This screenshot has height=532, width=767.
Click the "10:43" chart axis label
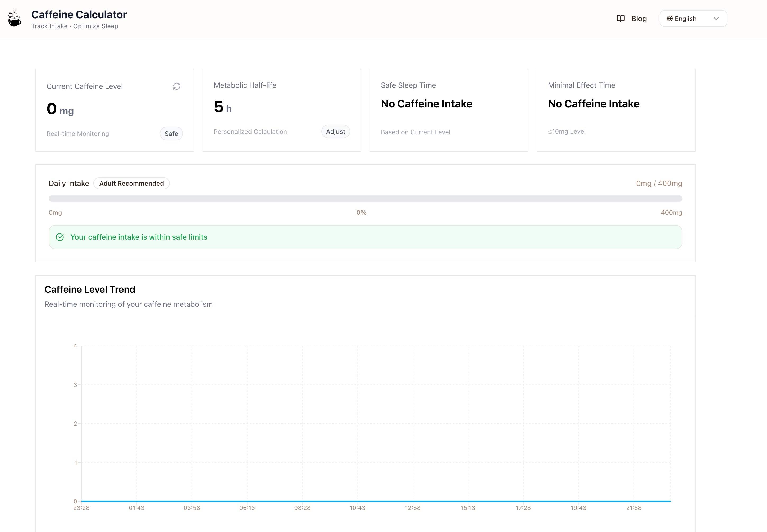[357, 508]
